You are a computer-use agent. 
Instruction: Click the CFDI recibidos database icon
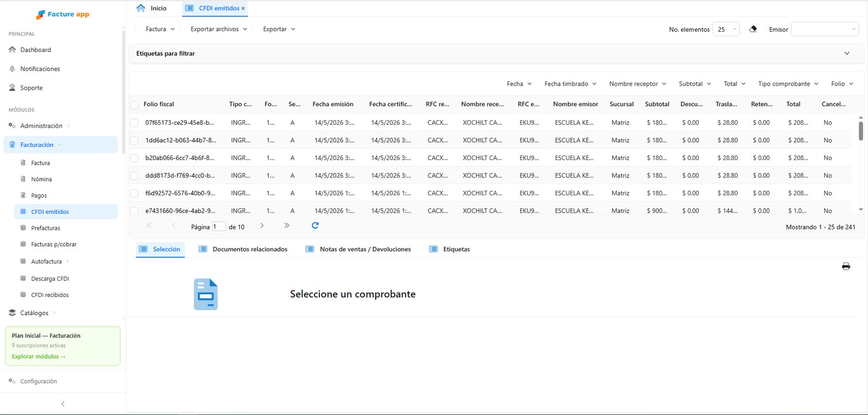coord(23,295)
